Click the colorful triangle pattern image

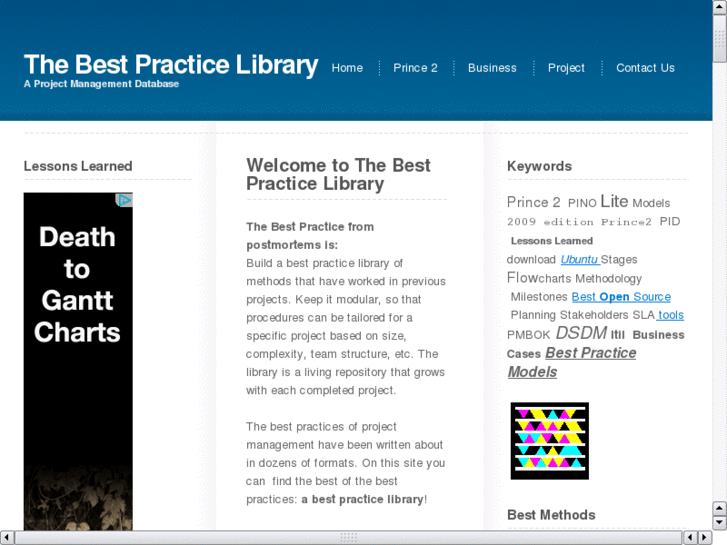(x=549, y=441)
